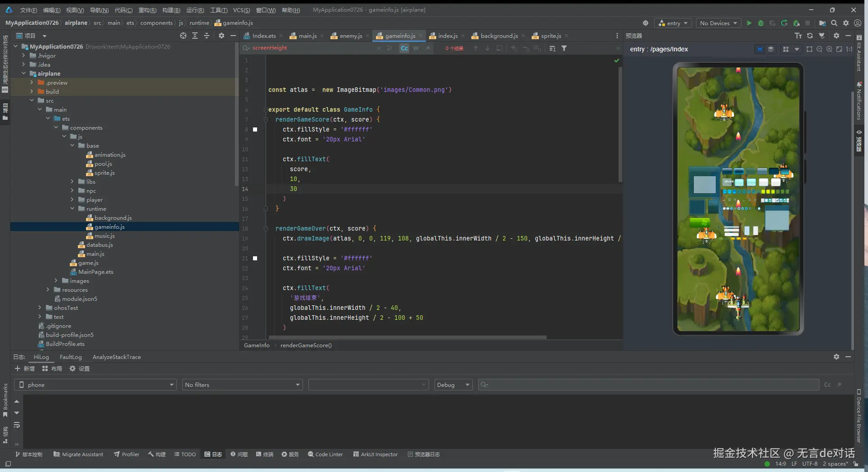868x472 pixels.
Task: Zoom in on the previewer
Action: [829, 49]
